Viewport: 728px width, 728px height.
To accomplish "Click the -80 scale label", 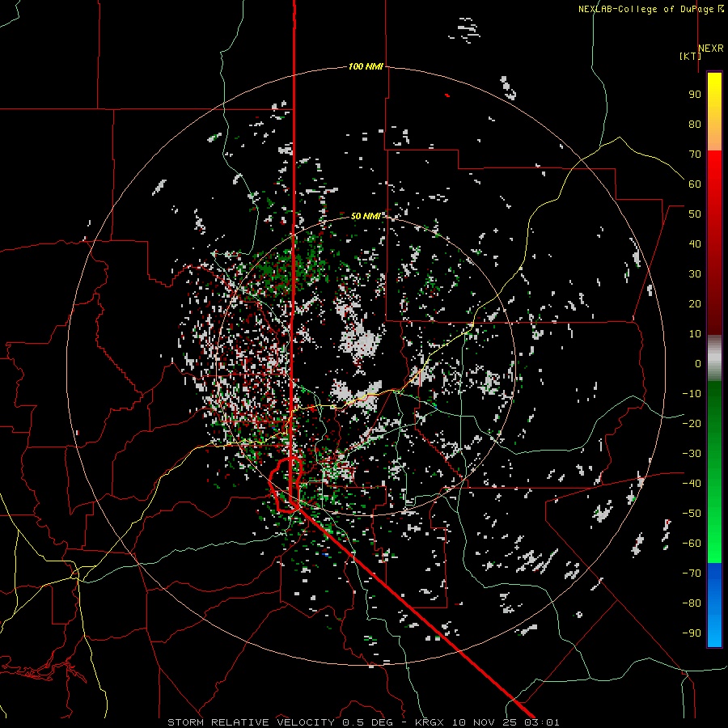I will [x=692, y=603].
